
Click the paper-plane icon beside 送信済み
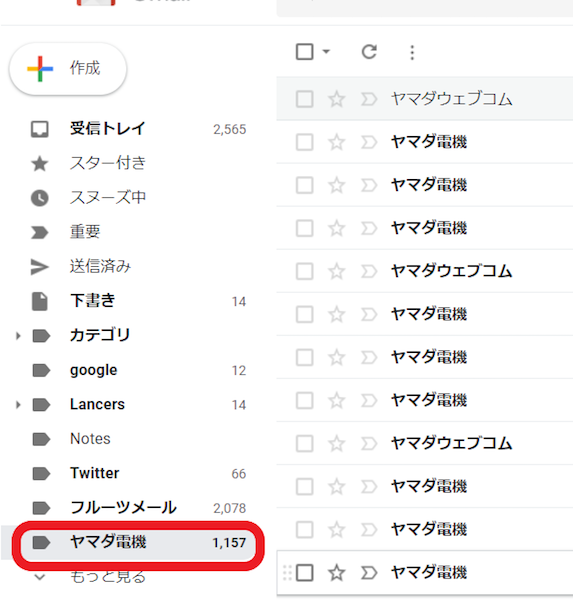pos(39,267)
